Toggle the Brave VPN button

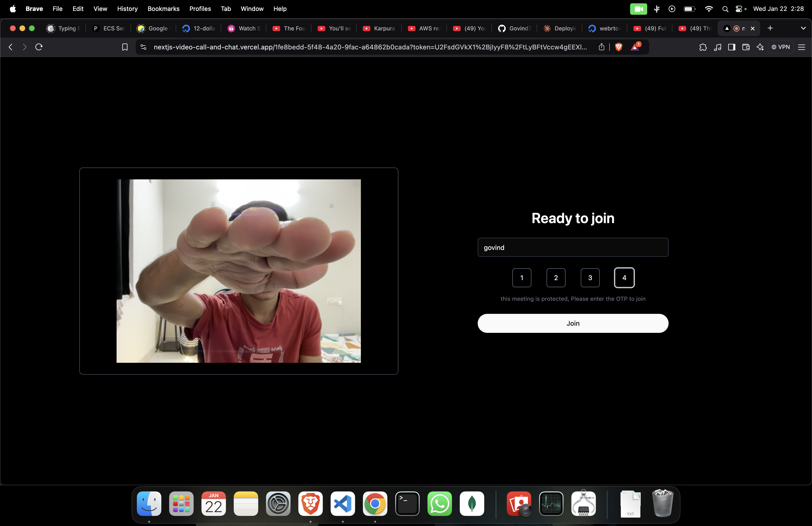(x=781, y=47)
